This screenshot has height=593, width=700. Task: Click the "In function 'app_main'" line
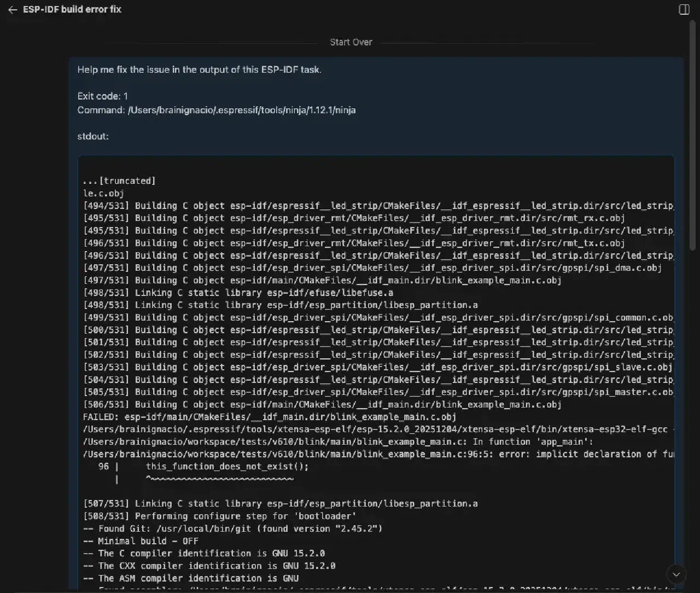pos(338,442)
